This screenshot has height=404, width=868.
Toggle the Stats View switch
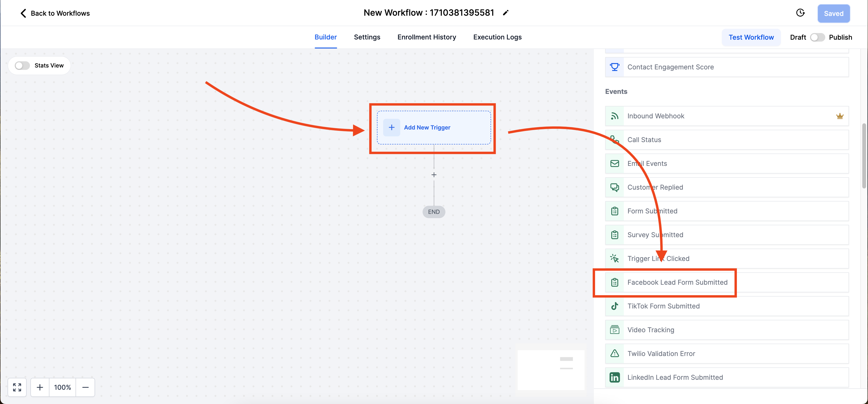point(22,65)
